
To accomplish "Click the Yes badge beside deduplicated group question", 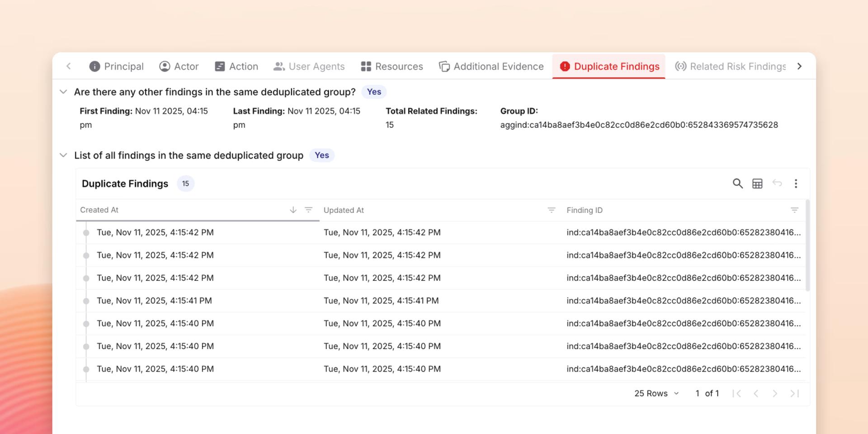I will tap(374, 92).
